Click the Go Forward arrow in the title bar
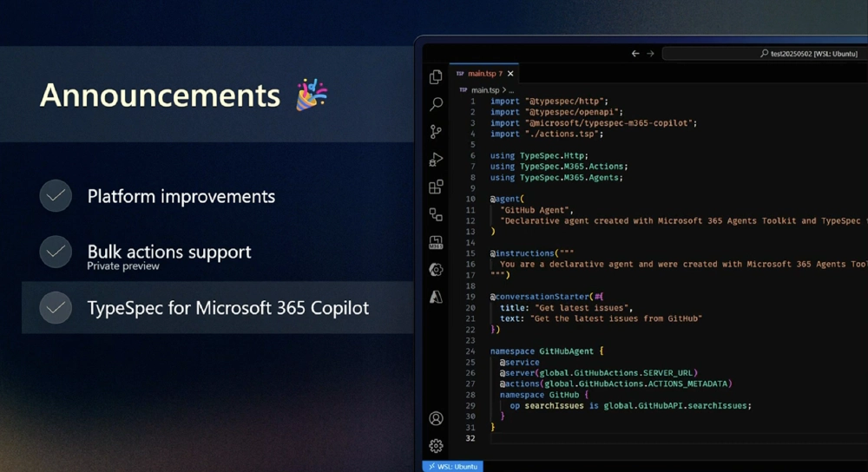 [650, 54]
